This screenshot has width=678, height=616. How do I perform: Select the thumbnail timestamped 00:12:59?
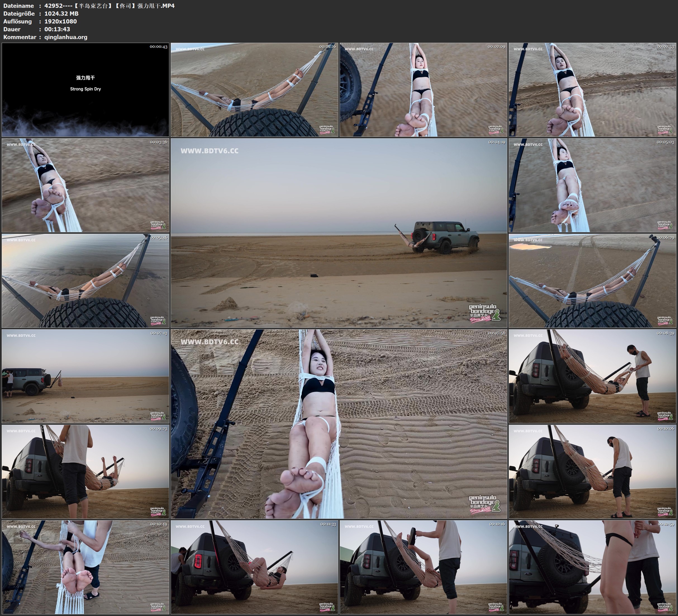pos(593,567)
